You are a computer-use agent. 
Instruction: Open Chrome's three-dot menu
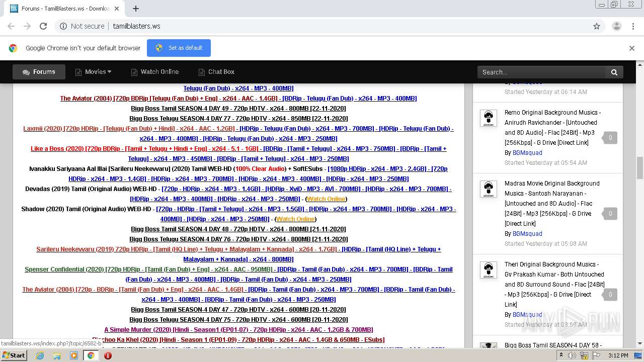632,26
